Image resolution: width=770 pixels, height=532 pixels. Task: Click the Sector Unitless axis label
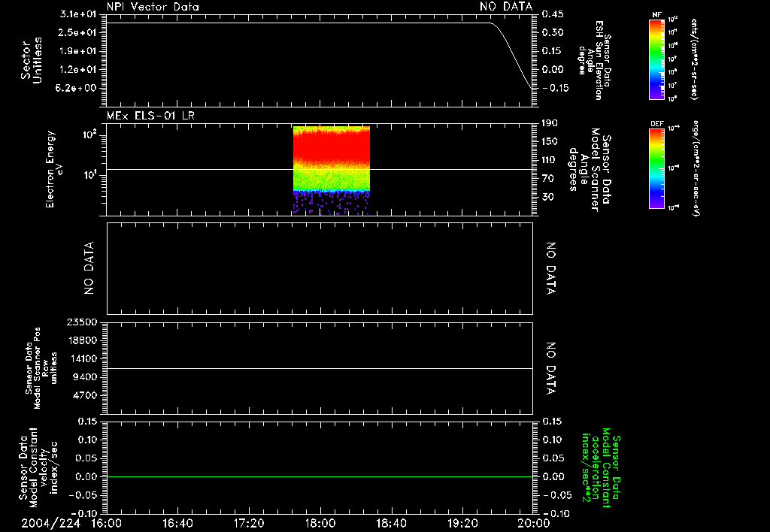click(x=31, y=60)
